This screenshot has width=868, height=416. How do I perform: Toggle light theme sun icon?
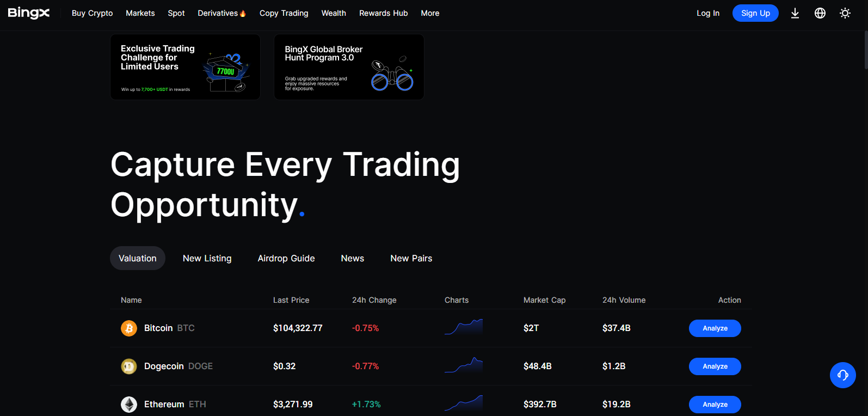click(x=845, y=13)
